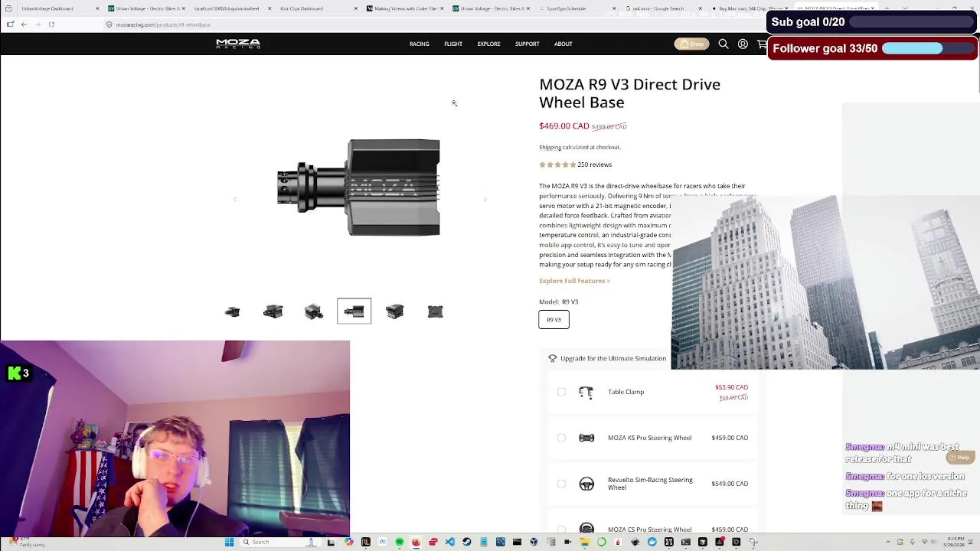Click the main product image
Image resolution: width=980 pixels, height=551 pixels.
tap(359, 187)
